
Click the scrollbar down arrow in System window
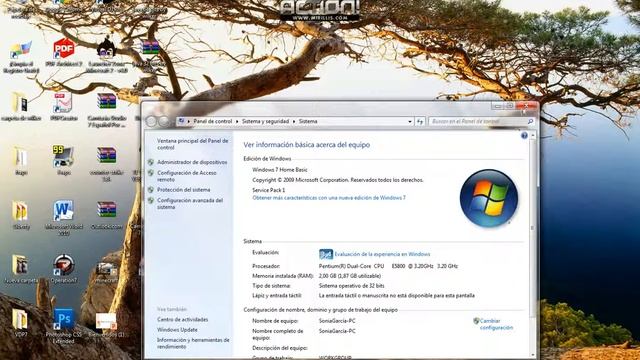point(533,355)
